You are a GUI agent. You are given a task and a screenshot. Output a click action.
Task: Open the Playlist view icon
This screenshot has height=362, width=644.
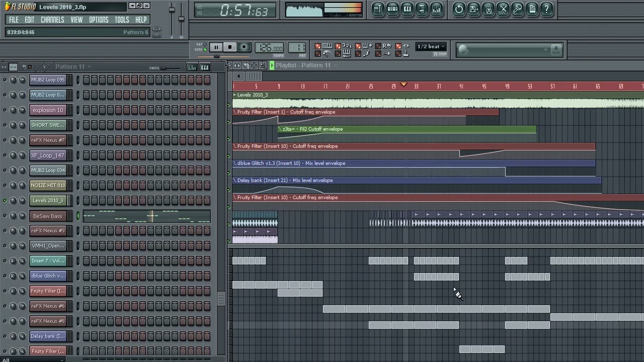378,9
